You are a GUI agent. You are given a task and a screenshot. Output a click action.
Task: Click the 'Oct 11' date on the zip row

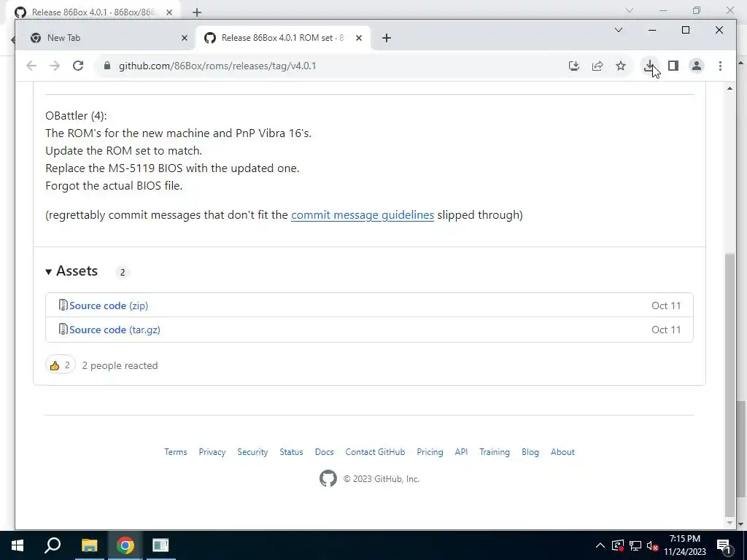click(666, 306)
